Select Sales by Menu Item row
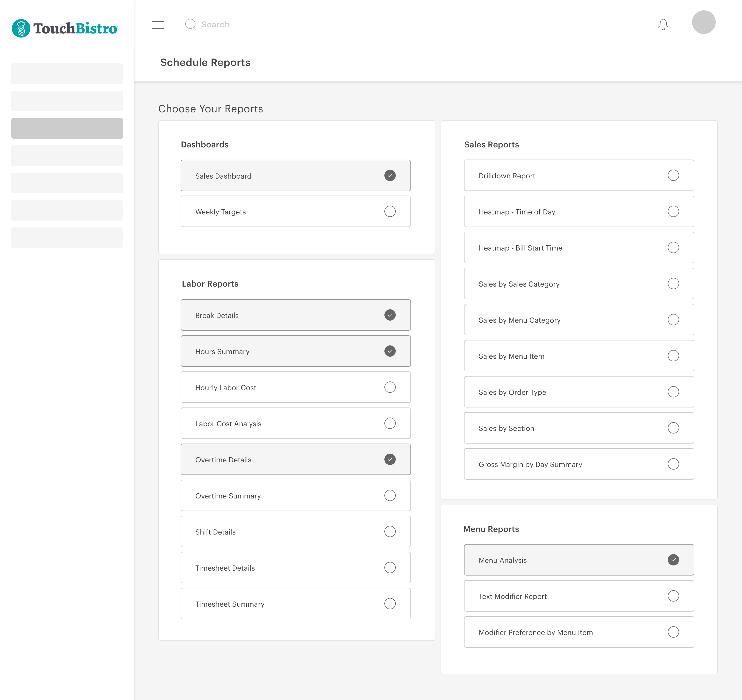The height and width of the screenshot is (700, 742). click(578, 356)
